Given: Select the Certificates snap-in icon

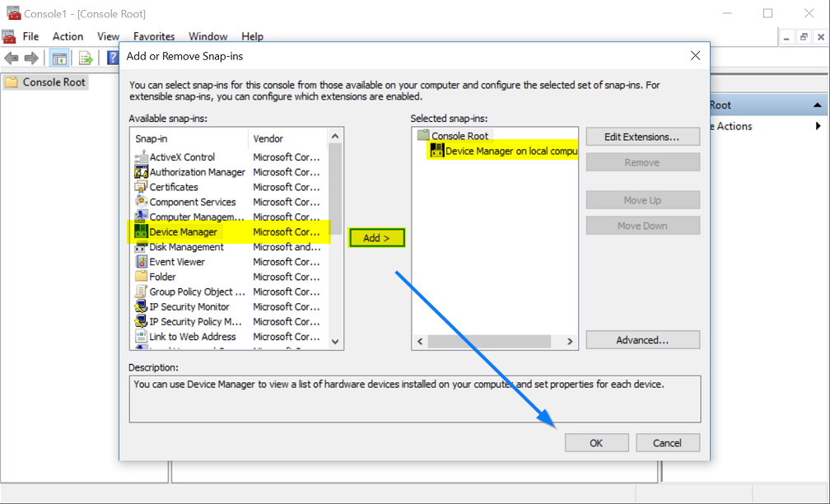Looking at the screenshot, I should (141, 186).
